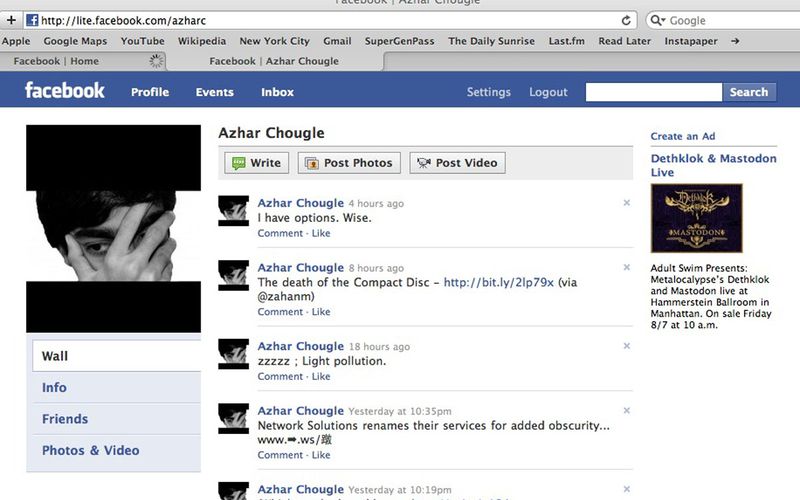Click the Post Video button
Image resolution: width=800 pixels, height=500 pixels.
[458, 163]
